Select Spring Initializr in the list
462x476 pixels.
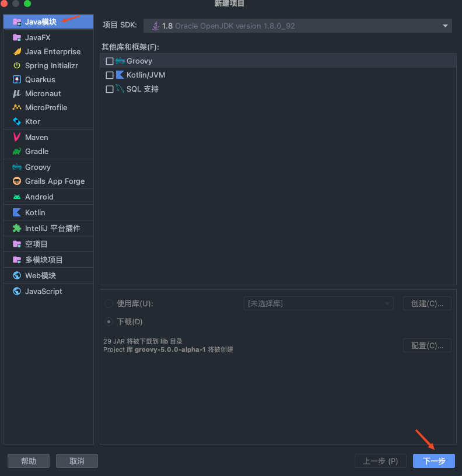48,65
